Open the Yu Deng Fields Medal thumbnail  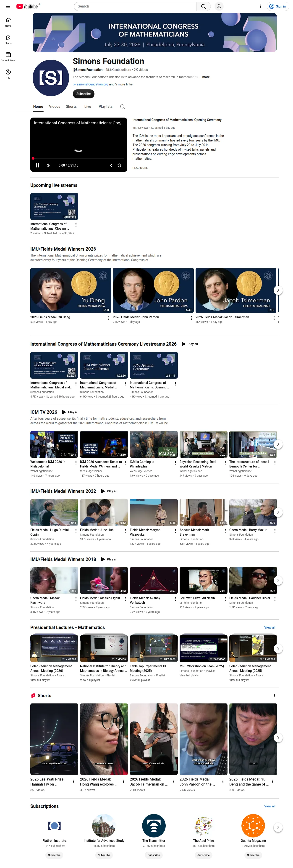coord(71,290)
